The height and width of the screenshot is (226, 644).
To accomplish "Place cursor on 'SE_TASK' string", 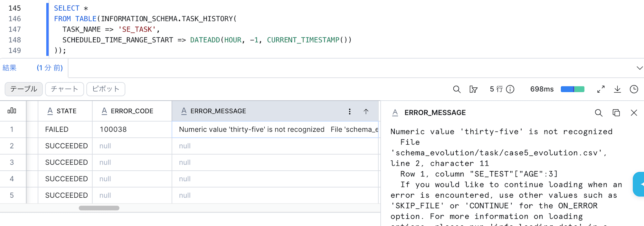I will click(137, 29).
